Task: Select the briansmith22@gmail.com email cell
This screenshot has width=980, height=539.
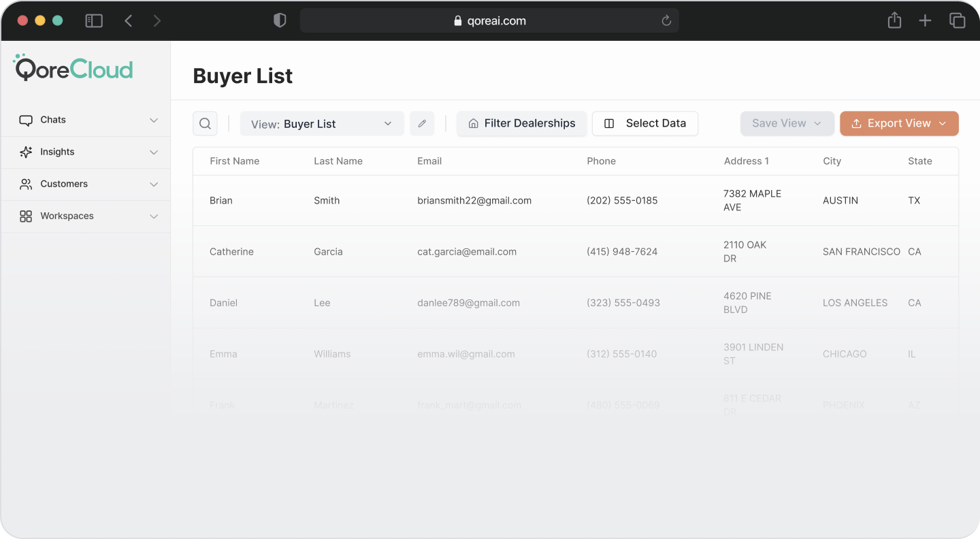Action: point(474,201)
